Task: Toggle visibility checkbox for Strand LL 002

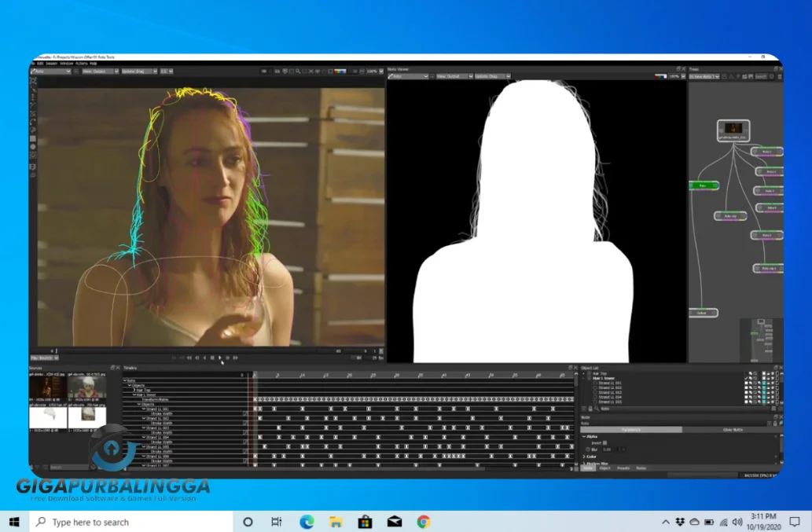Action: 746,387
